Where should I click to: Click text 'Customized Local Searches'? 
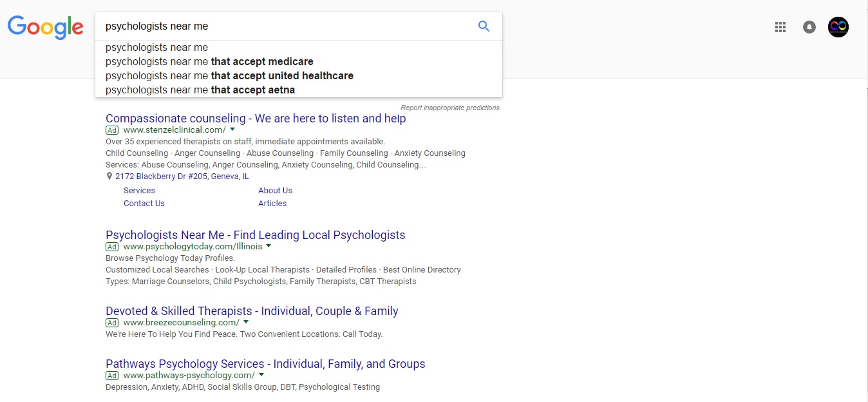pyautogui.click(x=157, y=270)
